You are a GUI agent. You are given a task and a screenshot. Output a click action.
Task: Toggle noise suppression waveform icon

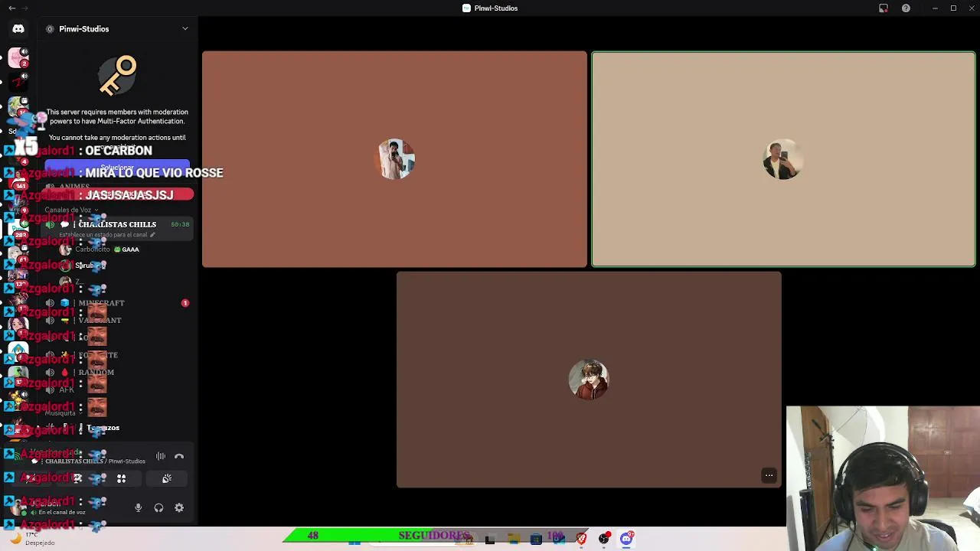pos(161,456)
